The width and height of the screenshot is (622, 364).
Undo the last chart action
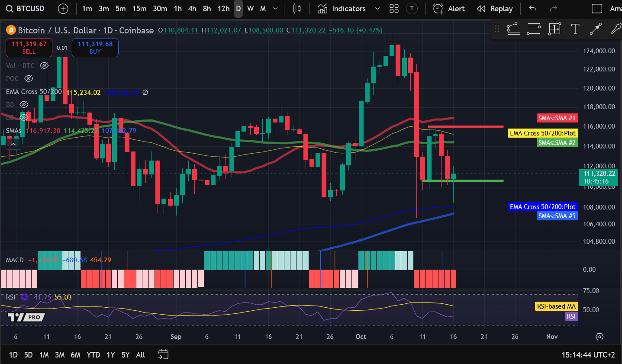click(533, 9)
